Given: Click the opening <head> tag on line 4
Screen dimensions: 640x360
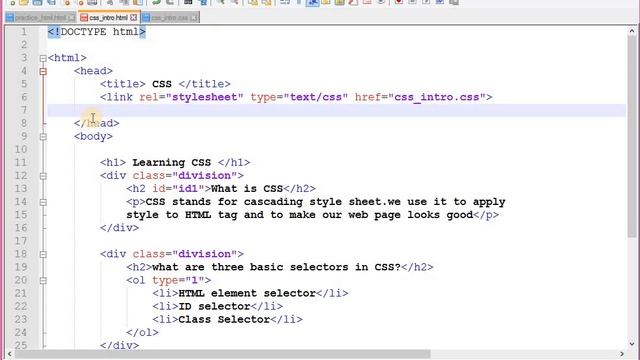Looking at the screenshot, I should tap(93, 71).
